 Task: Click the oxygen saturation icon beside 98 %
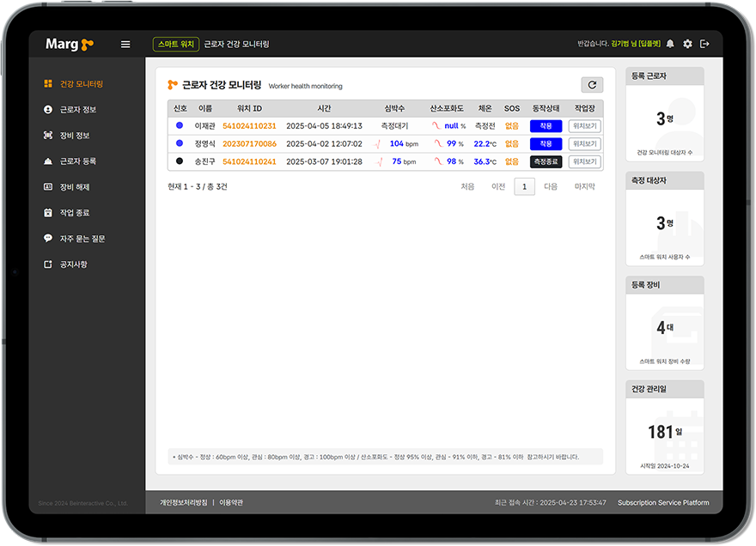(x=438, y=161)
